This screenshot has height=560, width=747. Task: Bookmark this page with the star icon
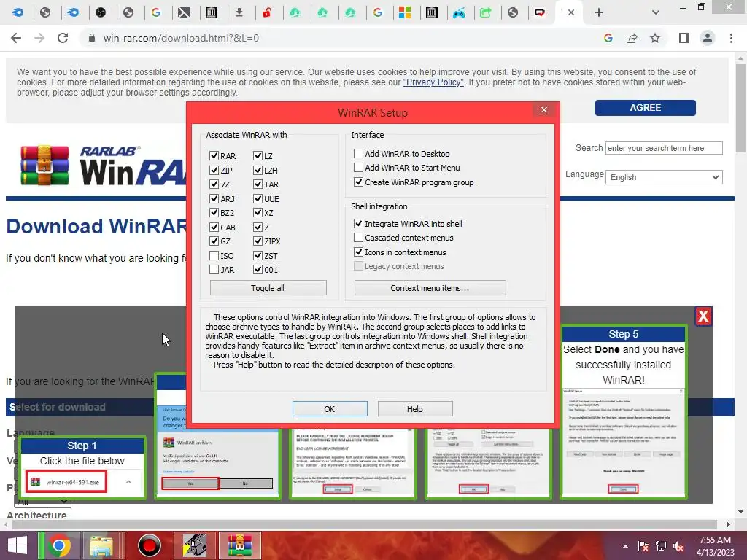pyautogui.click(x=655, y=38)
